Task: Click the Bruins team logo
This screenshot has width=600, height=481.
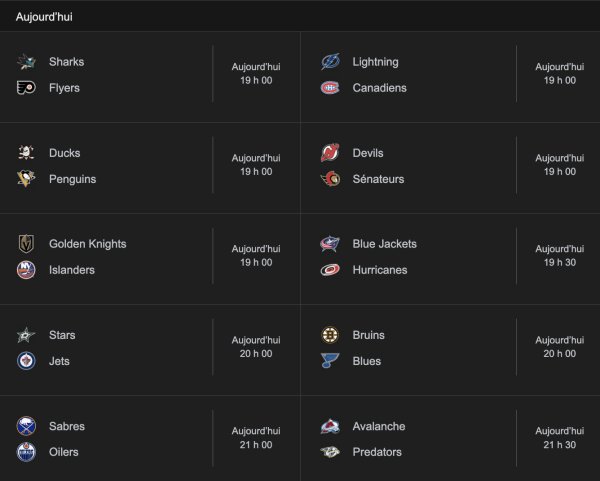Action: (330, 335)
